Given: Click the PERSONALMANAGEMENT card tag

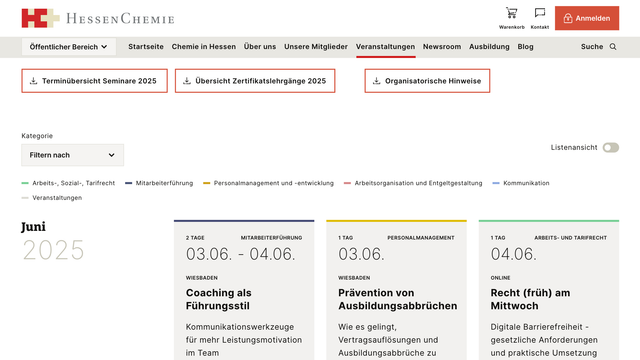Looking at the screenshot, I should [x=421, y=238].
